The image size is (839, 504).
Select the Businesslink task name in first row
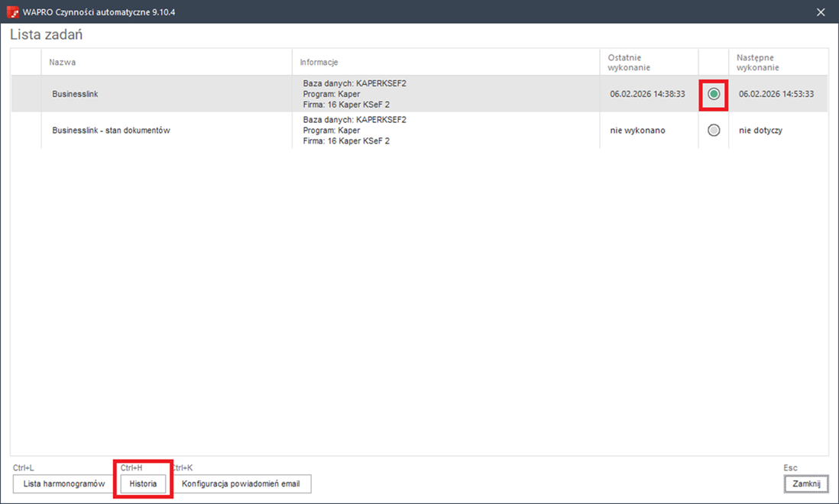pos(75,94)
